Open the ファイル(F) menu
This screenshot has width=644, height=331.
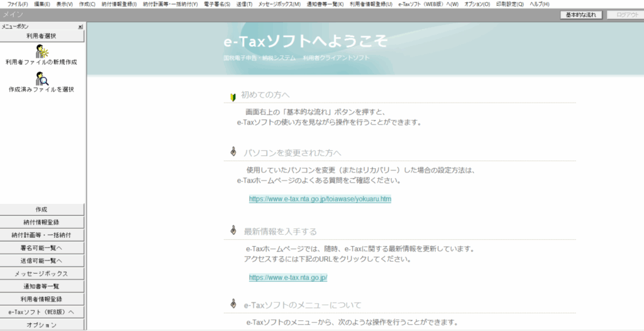18,4
